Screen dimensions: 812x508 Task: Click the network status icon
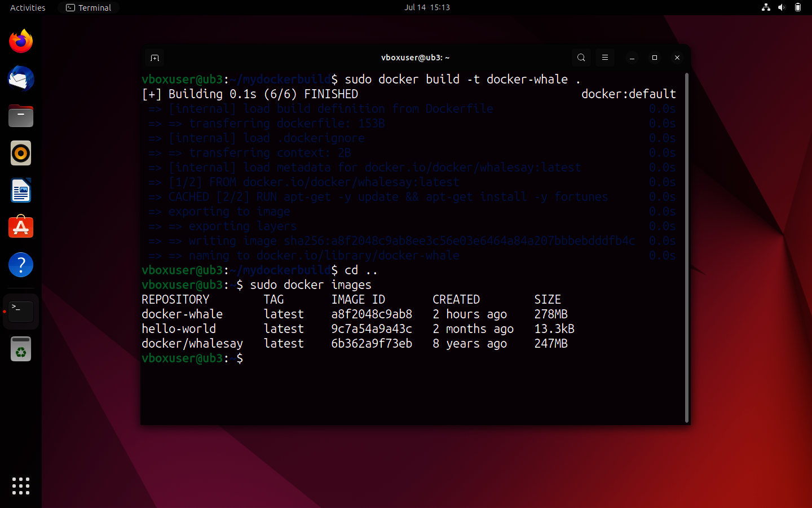coord(766,7)
